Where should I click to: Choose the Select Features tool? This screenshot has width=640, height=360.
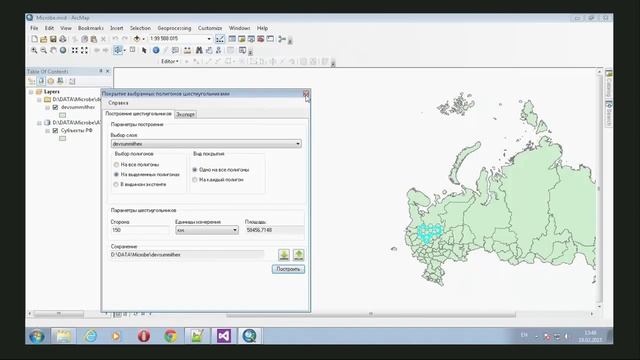click(x=118, y=50)
